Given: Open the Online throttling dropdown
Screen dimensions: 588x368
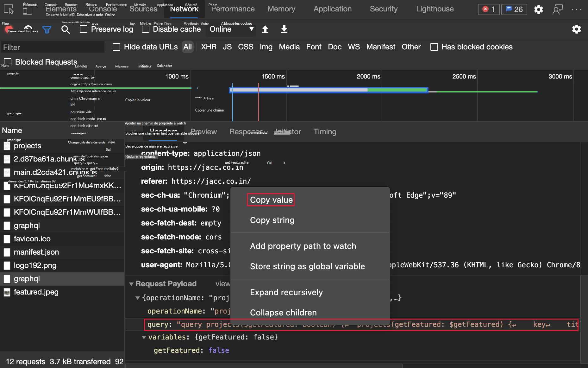Looking at the screenshot, I should pos(231,29).
